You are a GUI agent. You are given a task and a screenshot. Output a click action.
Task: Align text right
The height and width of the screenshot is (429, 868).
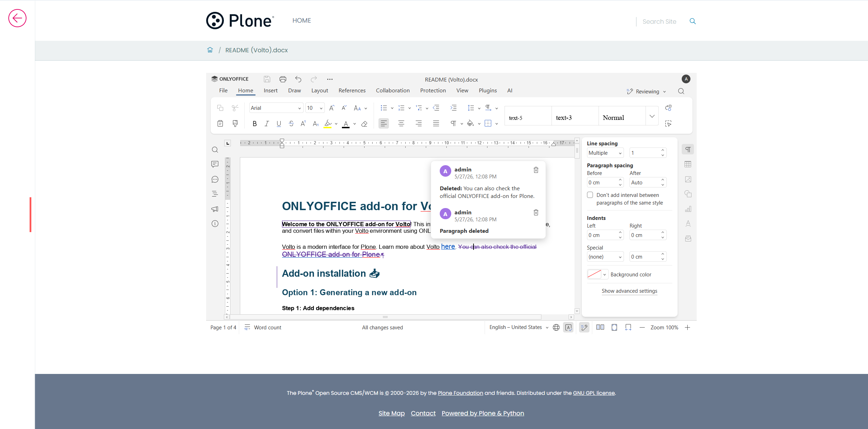click(419, 123)
